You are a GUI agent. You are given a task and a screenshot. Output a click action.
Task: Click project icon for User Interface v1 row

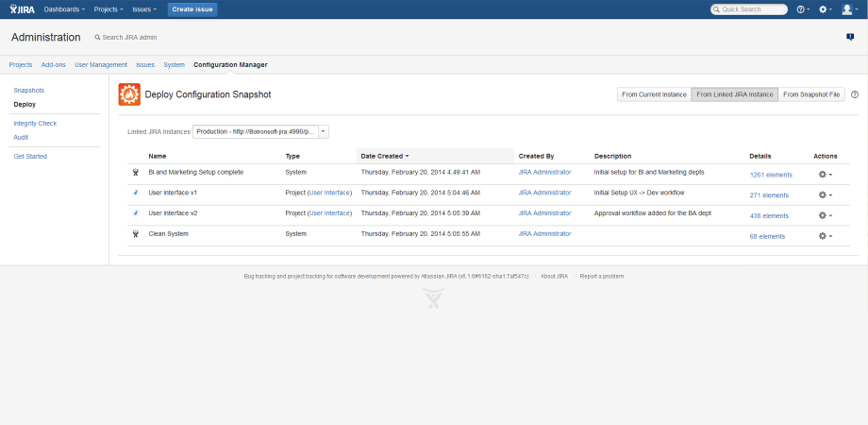135,193
